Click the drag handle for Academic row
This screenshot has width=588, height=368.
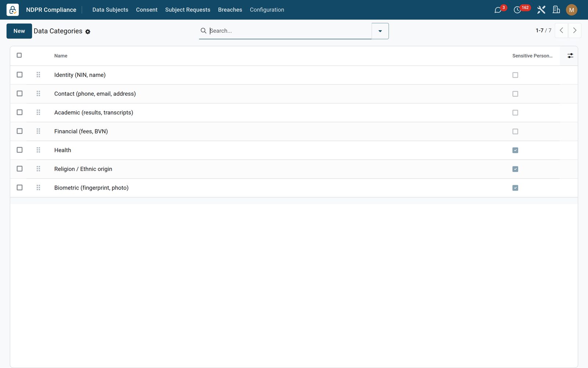coord(38,112)
